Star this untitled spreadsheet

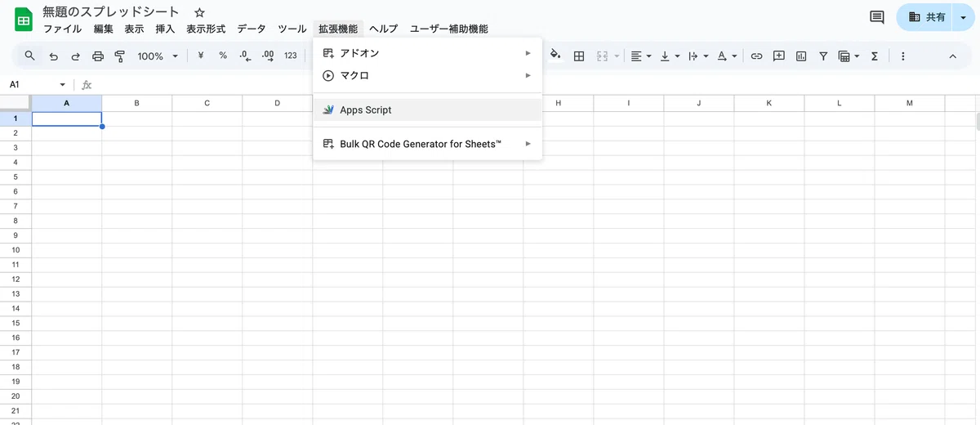[x=199, y=13]
